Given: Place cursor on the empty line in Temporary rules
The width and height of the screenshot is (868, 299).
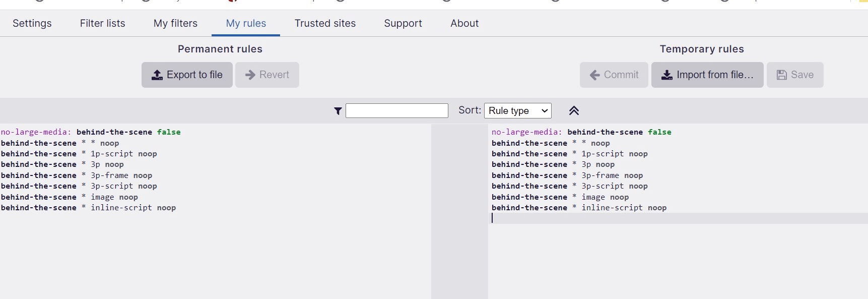Looking at the screenshot, I should (x=655, y=218).
